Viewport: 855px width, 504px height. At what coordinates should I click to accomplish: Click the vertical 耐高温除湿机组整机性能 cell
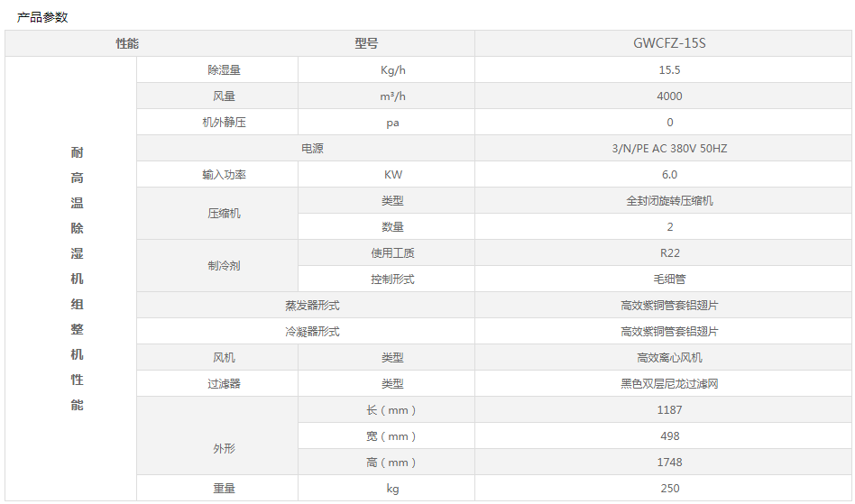[x=77, y=279]
